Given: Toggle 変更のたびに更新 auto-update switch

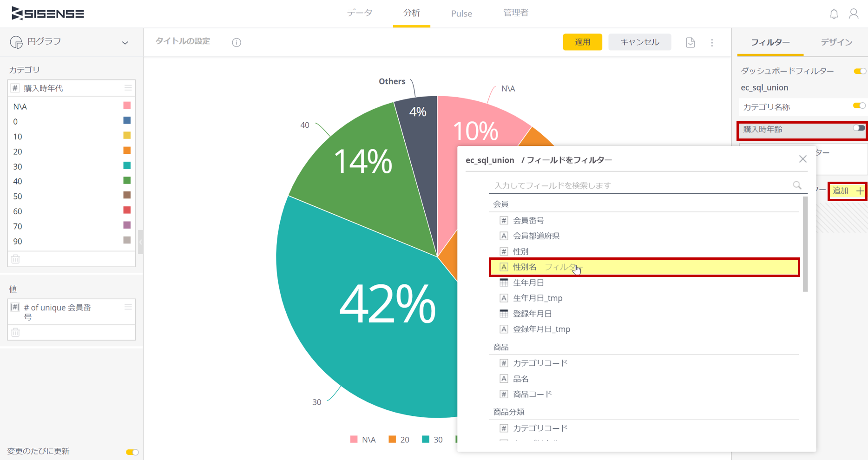Looking at the screenshot, I should pyautogui.click(x=132, y=452).
